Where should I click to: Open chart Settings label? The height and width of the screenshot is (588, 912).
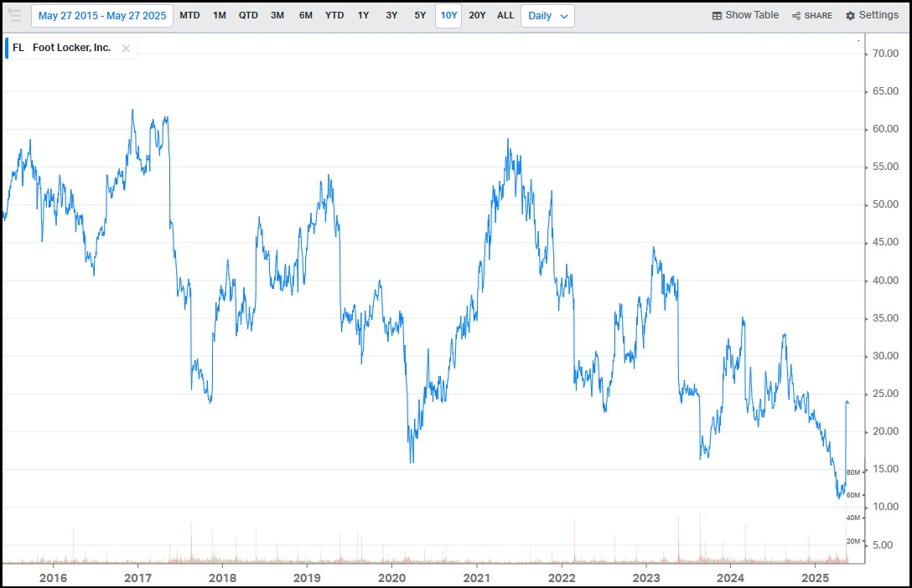point(878,15)
